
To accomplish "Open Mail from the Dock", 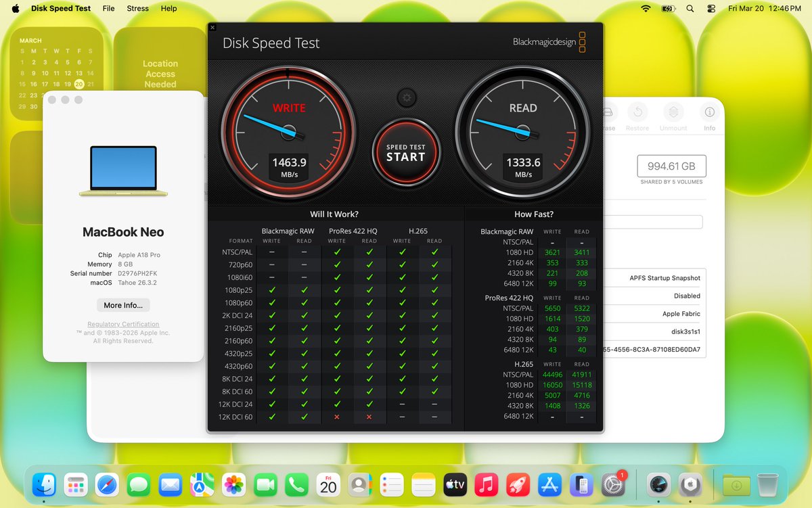I will pos(171,485).
